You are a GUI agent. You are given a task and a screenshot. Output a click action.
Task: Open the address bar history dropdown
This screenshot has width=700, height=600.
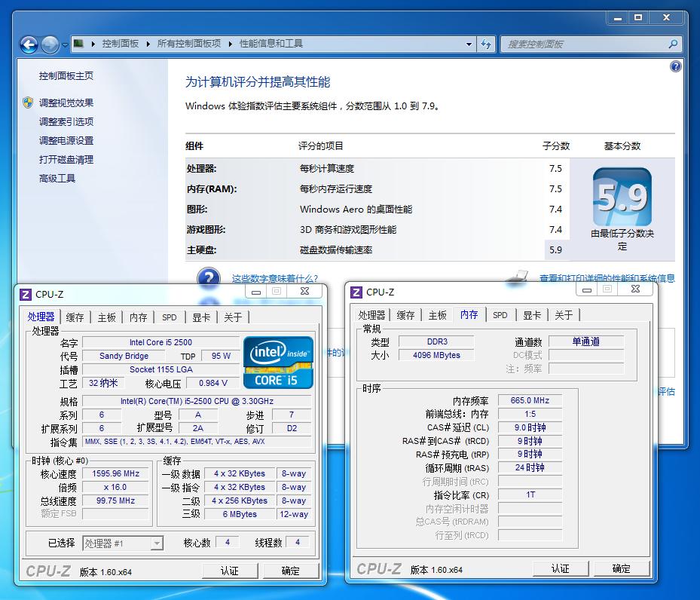469,44
